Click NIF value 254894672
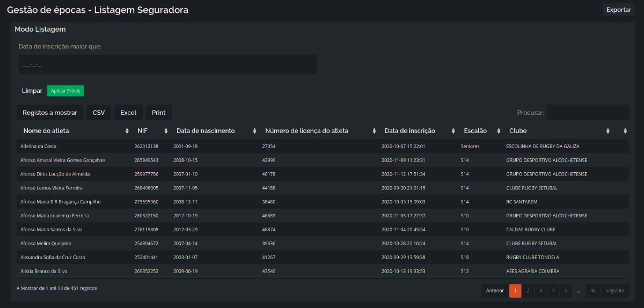The image size is (644, 308). (147, 244)
